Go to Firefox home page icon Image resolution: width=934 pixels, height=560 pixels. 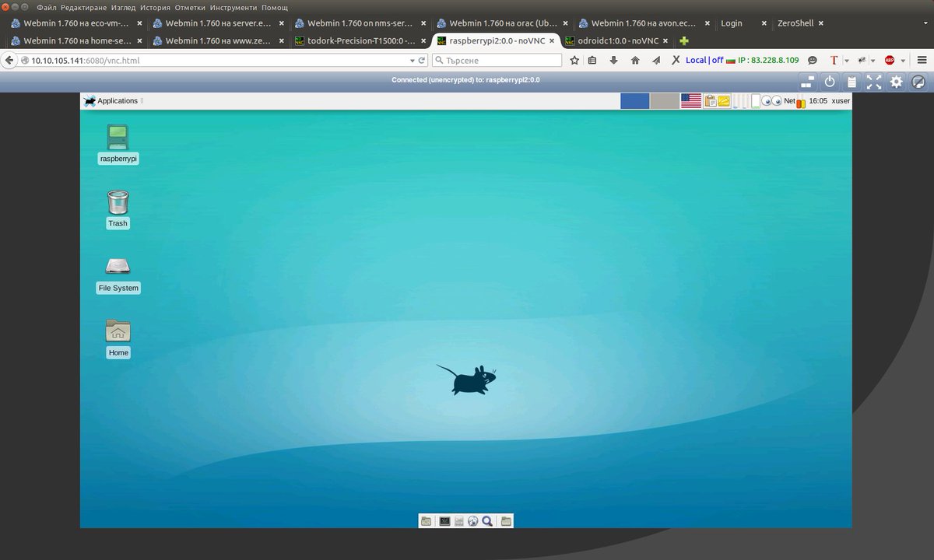click(x=635, y=60)
